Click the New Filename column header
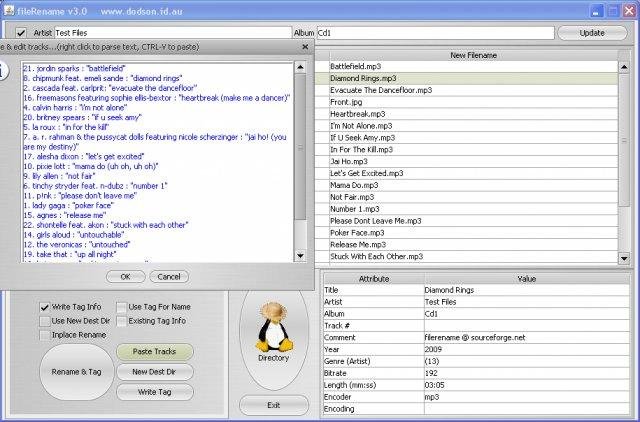Viewport: 640px width, 422px height. tap(472, 56)
